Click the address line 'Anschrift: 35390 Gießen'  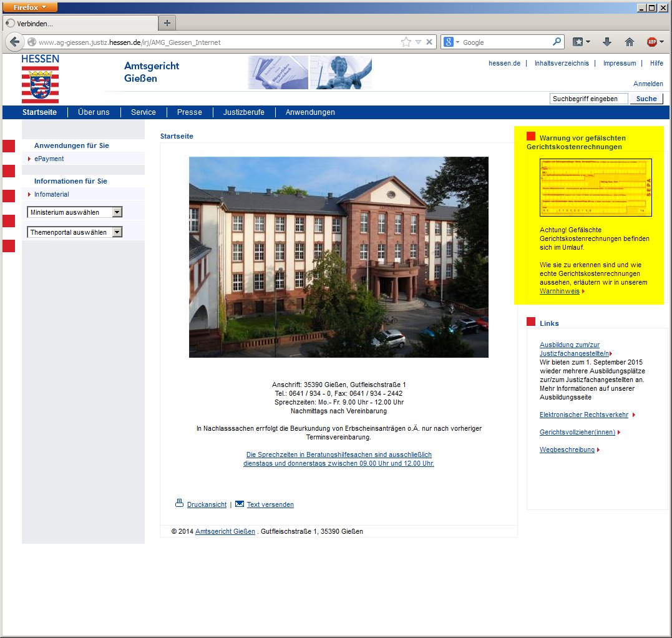pos(339,385)
